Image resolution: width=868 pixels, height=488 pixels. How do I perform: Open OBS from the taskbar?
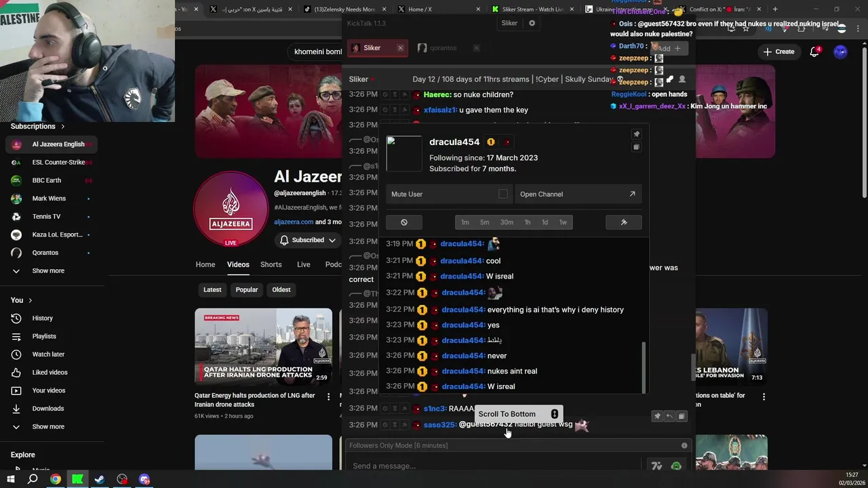point(122,479)
